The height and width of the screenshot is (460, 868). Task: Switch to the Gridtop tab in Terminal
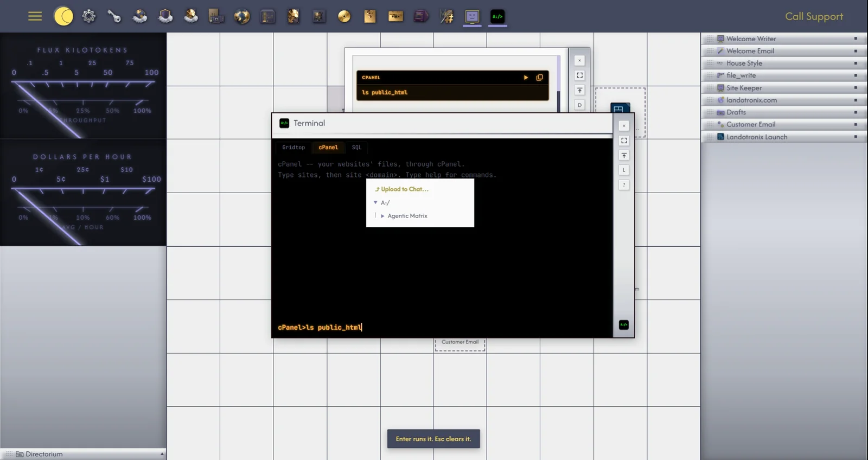(x=293, y=148)
